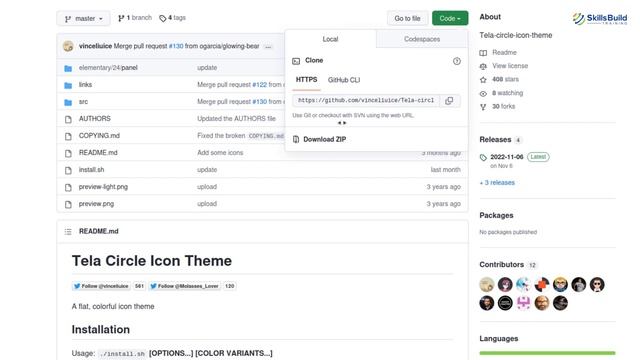
Task: View the 1 branch link
Action: (x=135, y=18)
